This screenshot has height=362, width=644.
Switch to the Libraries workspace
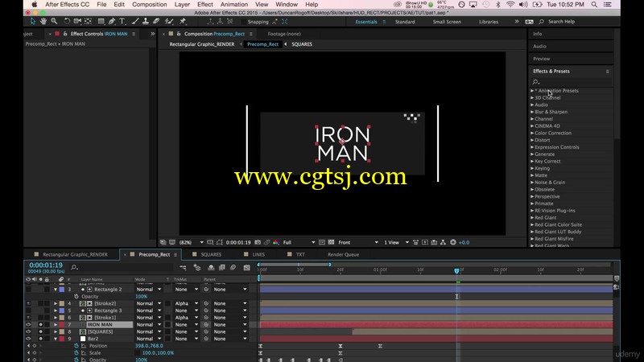(489, 22)
